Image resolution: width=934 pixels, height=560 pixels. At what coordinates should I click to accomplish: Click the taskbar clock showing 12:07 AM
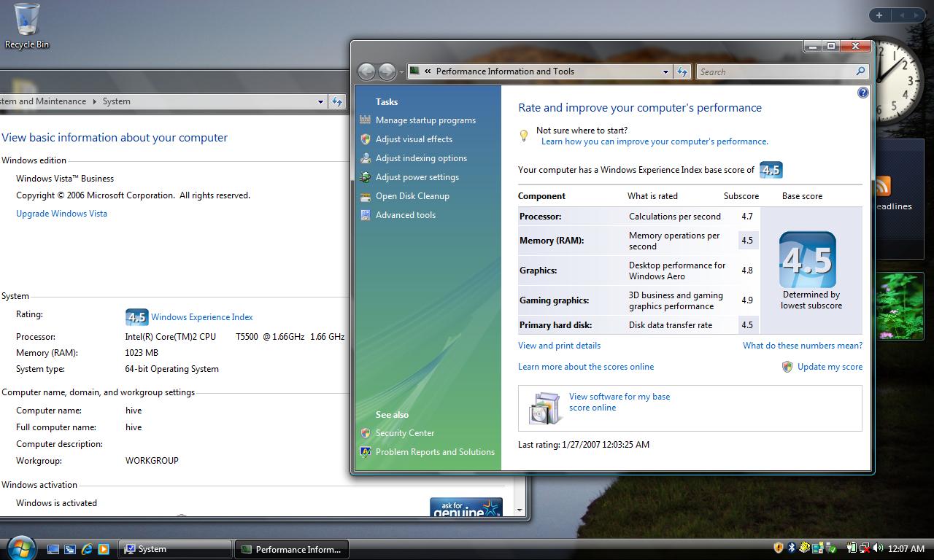(x=906, y=549)
